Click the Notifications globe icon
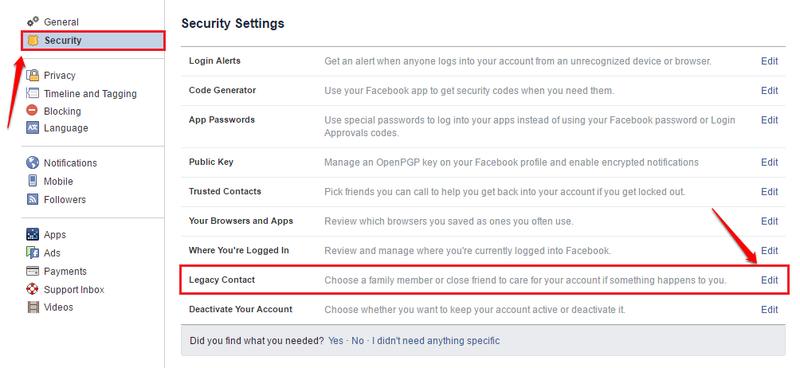 [x=33, y=163]
